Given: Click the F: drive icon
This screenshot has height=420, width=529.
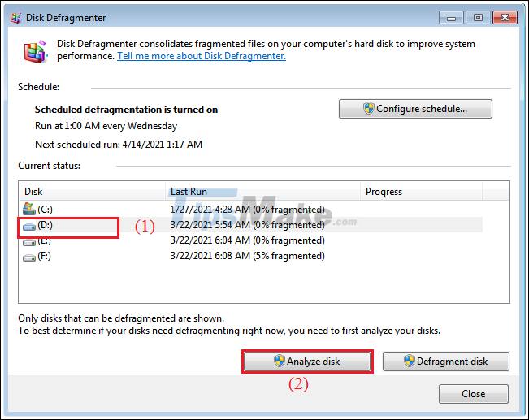Looking at the screenshot, I should (x=29, y=258).
